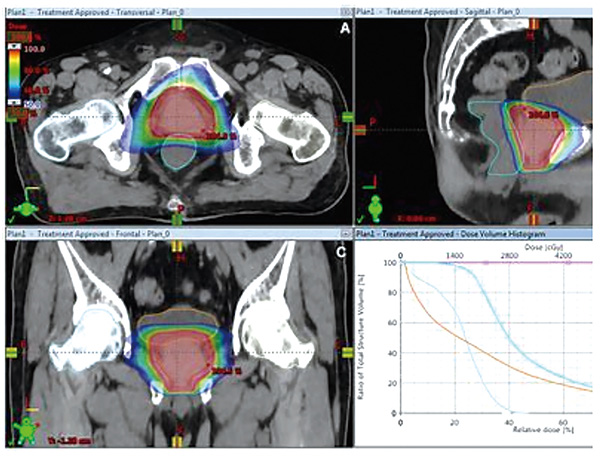This screenshot has width=600, height=456.
Task: Click the X position readout in Sagittal view
Action: click(416, 219)
